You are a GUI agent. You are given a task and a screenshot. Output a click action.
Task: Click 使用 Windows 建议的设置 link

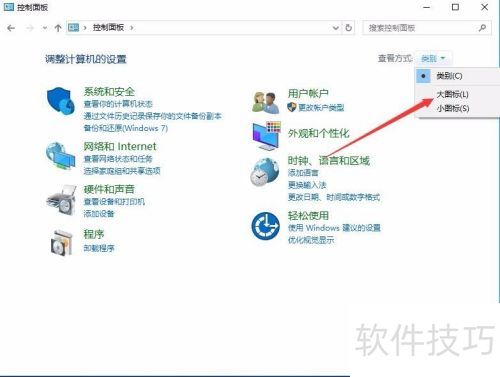[334, 228]
